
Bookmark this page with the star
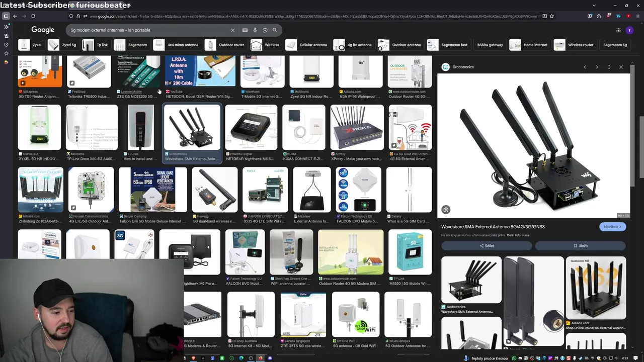click(x=552, y=16)
